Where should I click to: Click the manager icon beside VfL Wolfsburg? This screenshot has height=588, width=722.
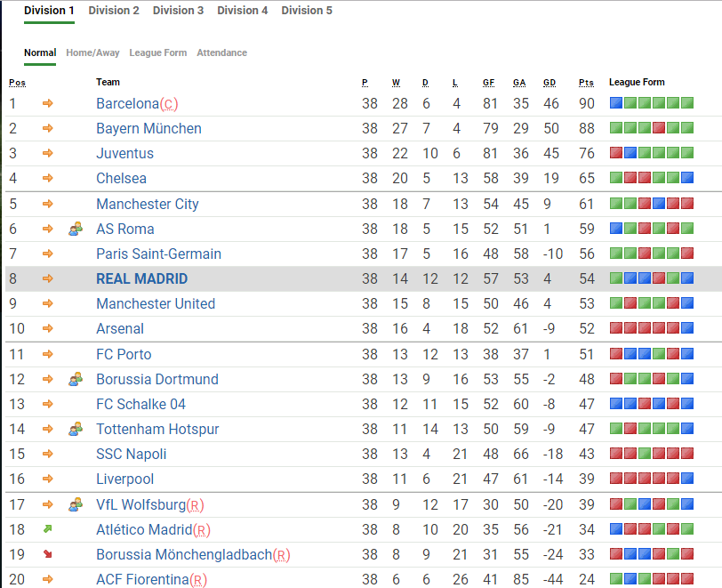[76, 504]
